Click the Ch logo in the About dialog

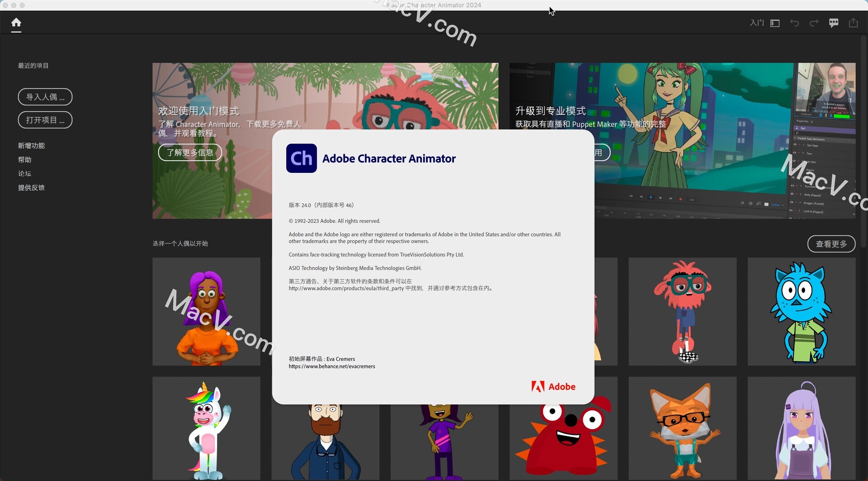click(x=301, y=158)
